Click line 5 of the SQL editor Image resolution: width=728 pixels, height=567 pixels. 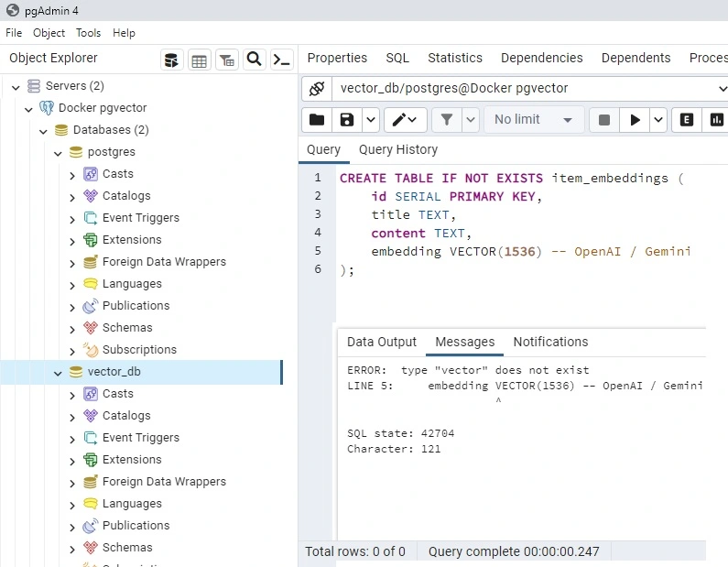click(531, 252)
